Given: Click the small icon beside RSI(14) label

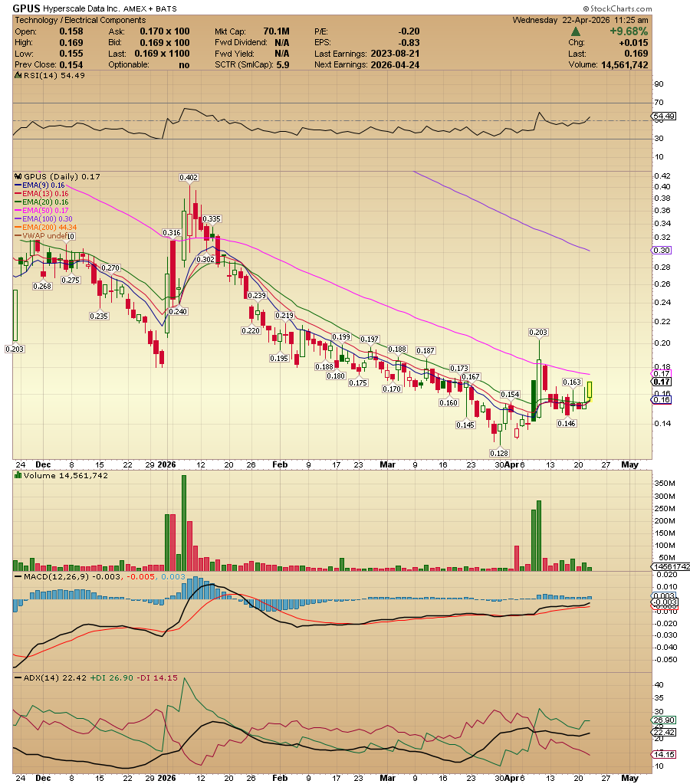Looking at the screenshot, I should [18, 76].
